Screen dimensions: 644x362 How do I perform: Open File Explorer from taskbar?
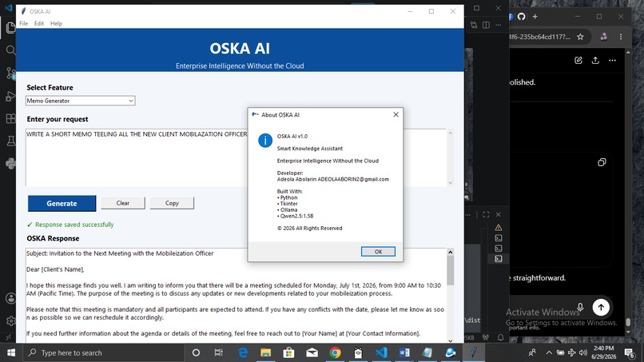266,352
